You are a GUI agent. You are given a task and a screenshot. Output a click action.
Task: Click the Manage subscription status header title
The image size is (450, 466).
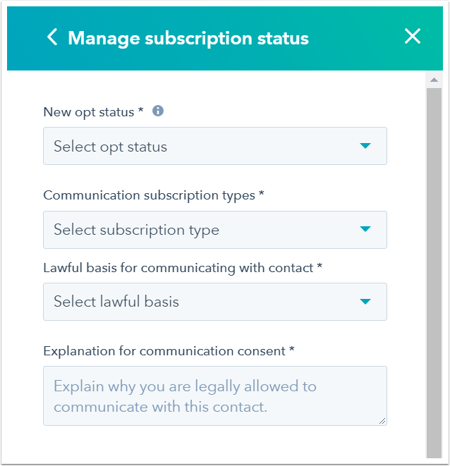coord(188,38)
